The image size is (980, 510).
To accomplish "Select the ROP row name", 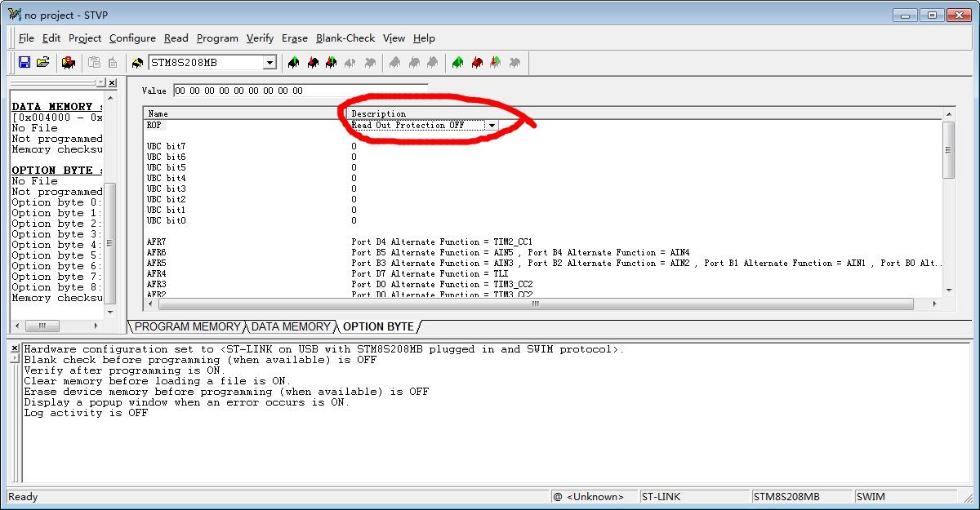I will [x=154, y=126].
